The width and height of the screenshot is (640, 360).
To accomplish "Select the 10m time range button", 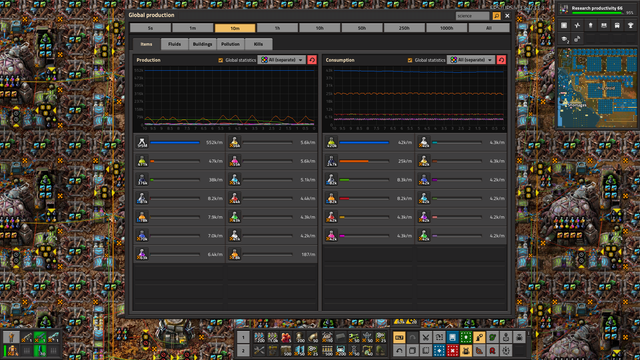I will (235, 28).
